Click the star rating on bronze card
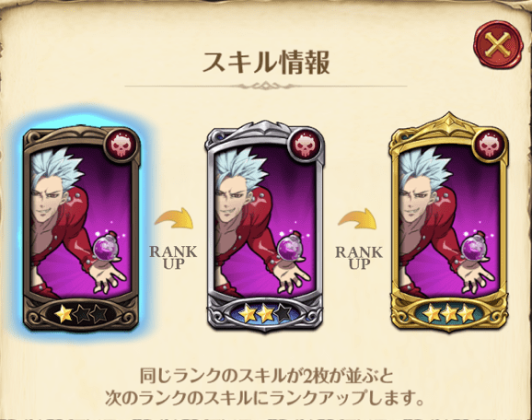Screen dimensions: 532x420 [x=81, y=314]
